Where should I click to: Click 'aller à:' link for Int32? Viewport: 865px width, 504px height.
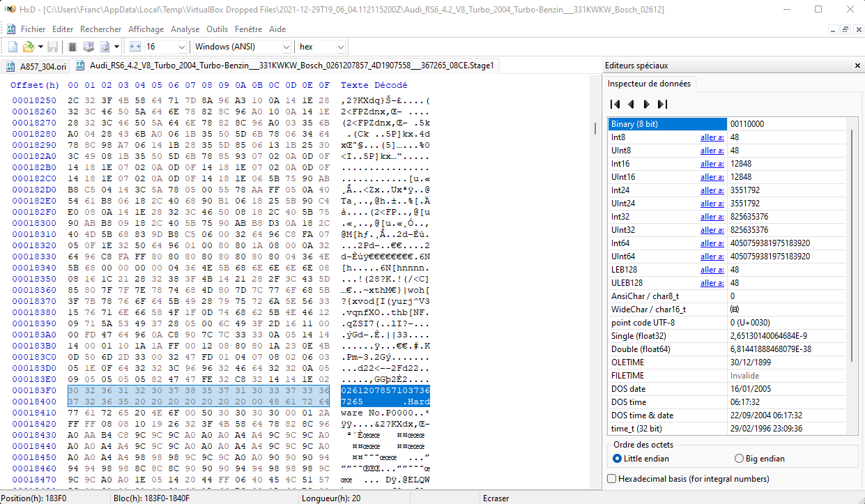point(712,217)
